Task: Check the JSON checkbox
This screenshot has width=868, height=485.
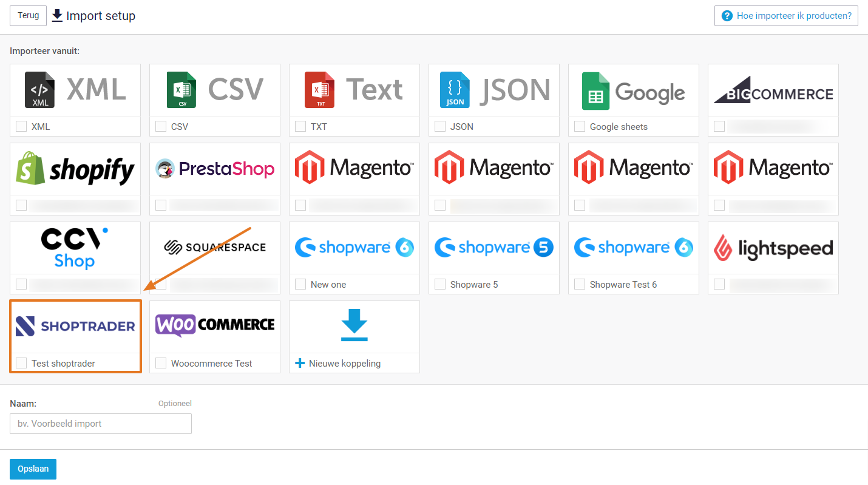Action: pyautogui.click(x=440, y=126)
